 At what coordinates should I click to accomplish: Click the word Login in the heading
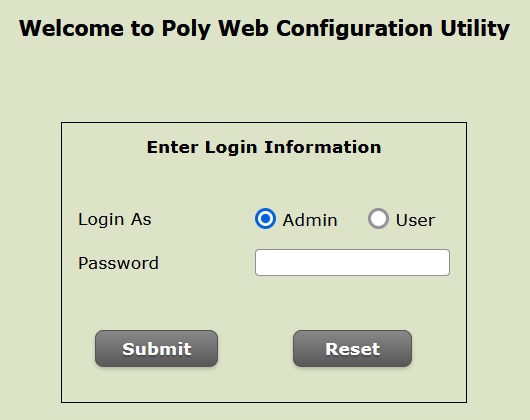pos(231,148)
